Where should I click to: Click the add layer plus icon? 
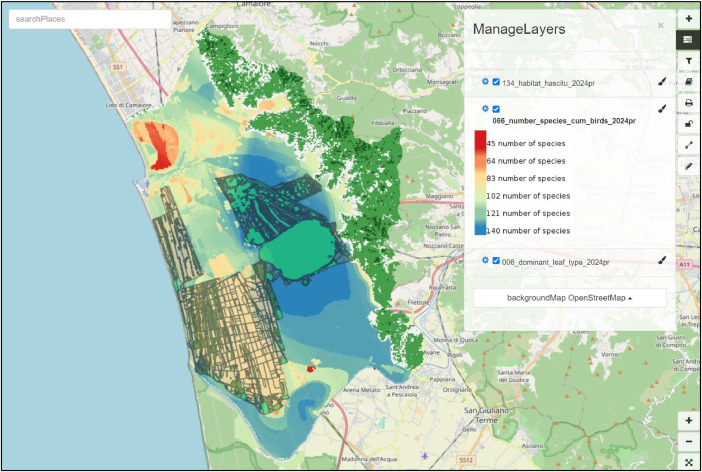(689, 19)
